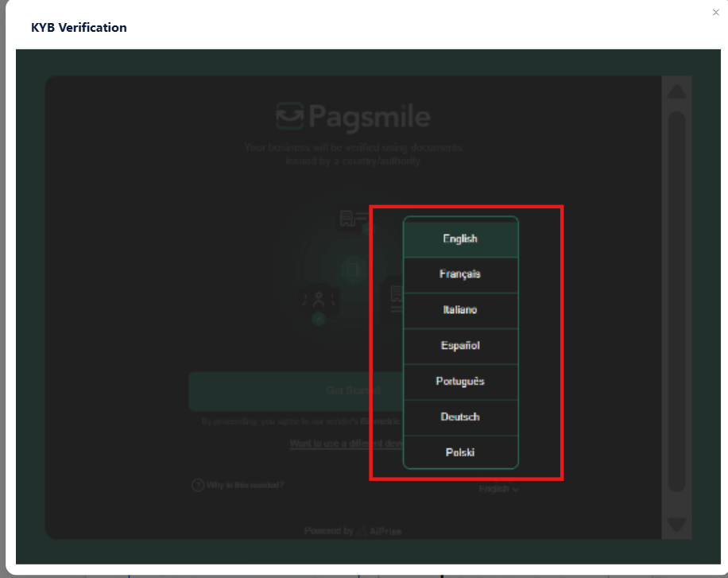Viewport: 728px width, 578px height.
Task: Open the English language dropdown at bottom
Action: [x=498, y=489]
